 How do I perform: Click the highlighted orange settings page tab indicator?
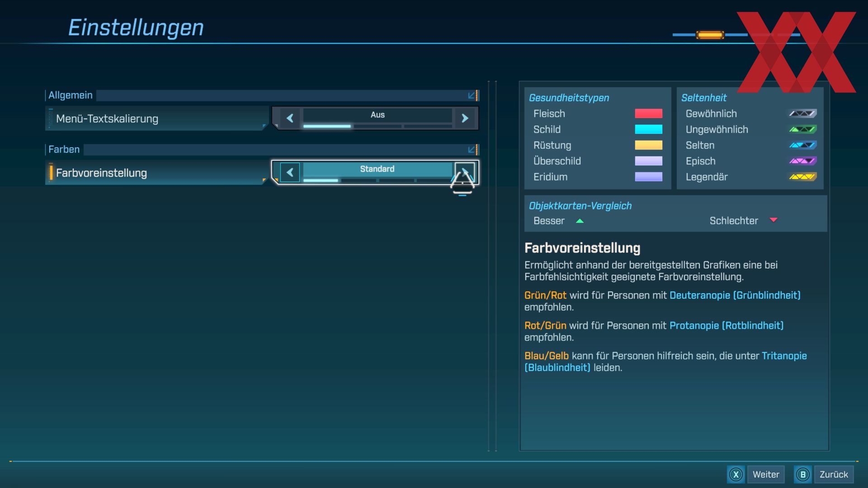pos(710,35)
